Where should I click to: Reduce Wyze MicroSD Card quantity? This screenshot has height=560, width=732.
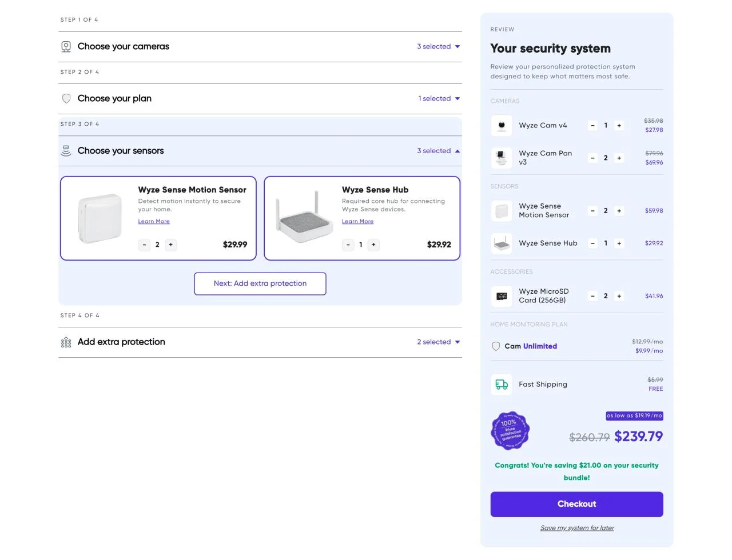coord(592,296)
